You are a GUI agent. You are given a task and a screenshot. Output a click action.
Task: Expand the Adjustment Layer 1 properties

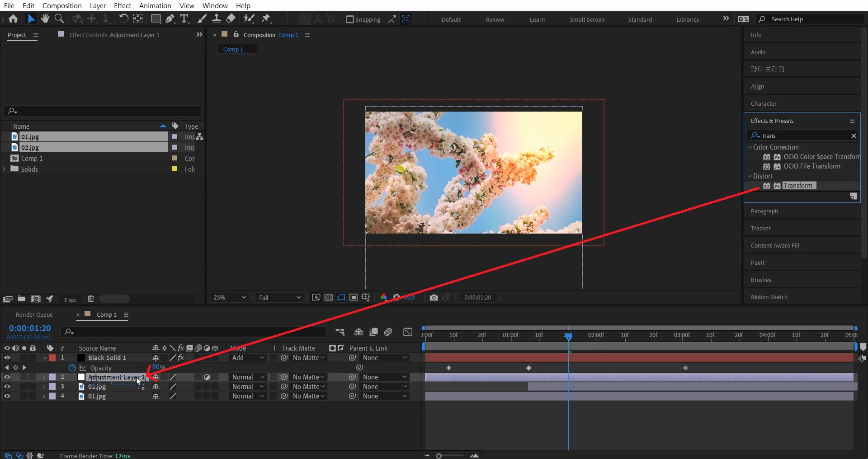tap(44, 377)
